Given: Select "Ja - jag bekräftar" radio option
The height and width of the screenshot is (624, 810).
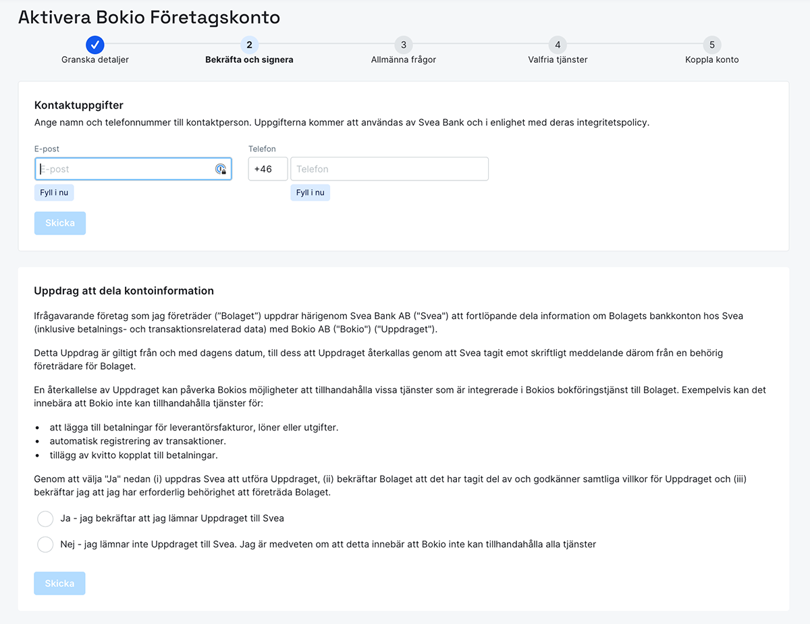Looking at the screenshot, I should (x=45, y=519).
